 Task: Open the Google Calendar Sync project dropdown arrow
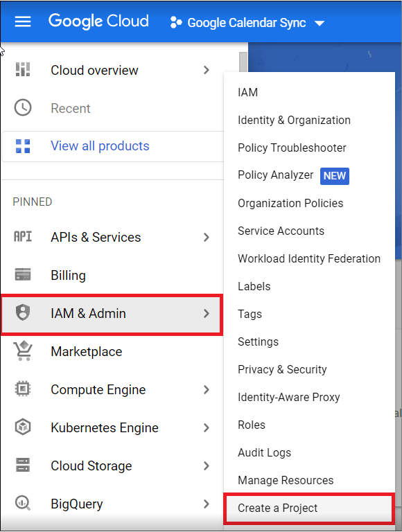319,24
